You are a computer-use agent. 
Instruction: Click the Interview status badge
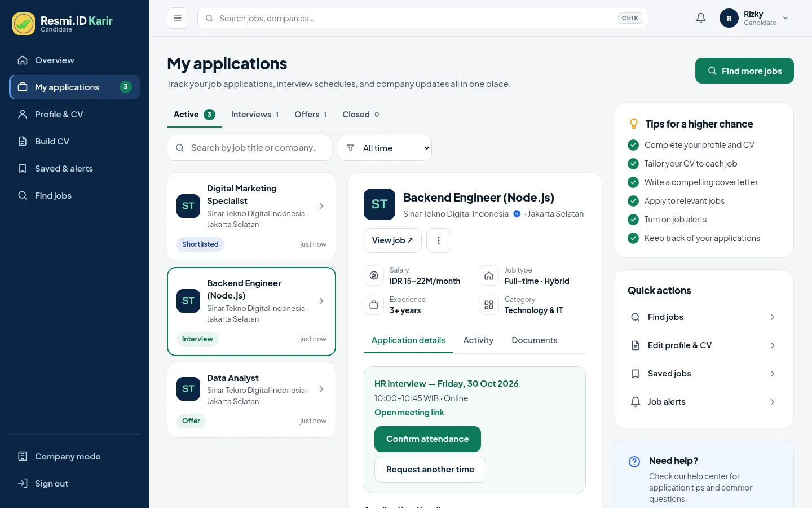click(197, 339)
